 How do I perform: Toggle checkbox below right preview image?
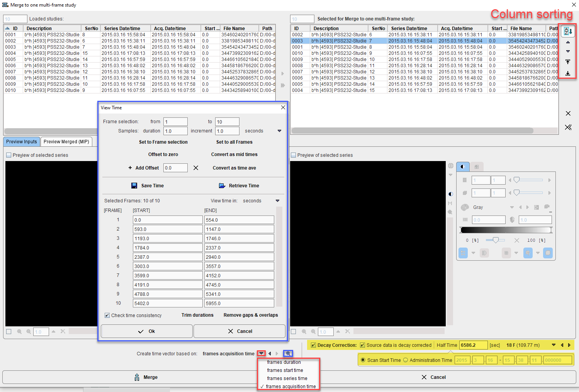click(294, 331)
